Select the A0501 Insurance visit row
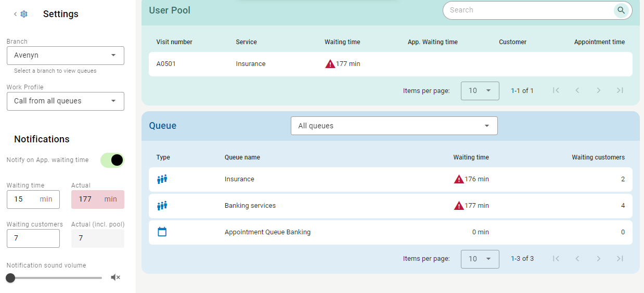 click(x=390, y=64)
